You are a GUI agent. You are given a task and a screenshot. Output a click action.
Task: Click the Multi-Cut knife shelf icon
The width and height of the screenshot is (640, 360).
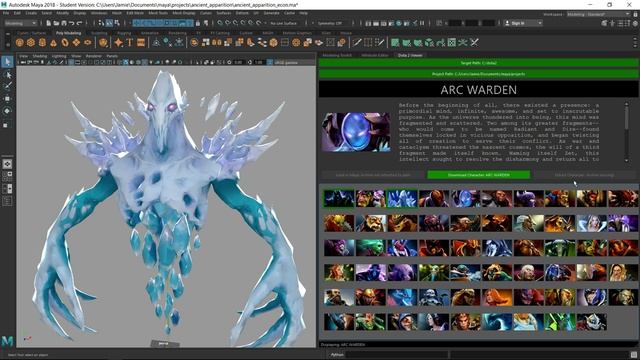coord(357,42)
